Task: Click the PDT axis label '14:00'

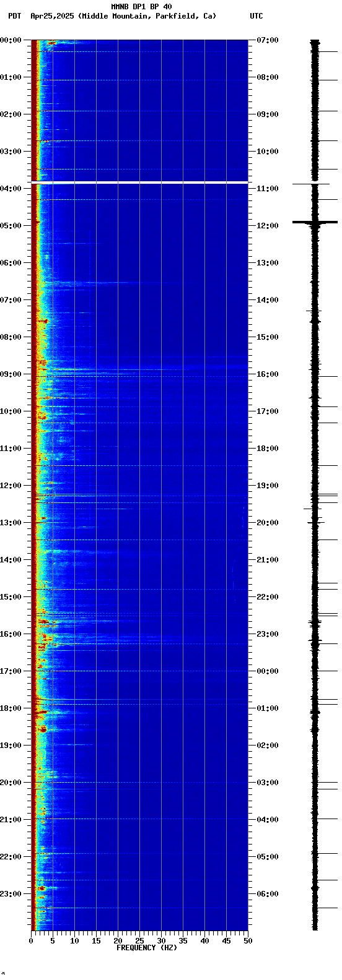Action: 11,560
